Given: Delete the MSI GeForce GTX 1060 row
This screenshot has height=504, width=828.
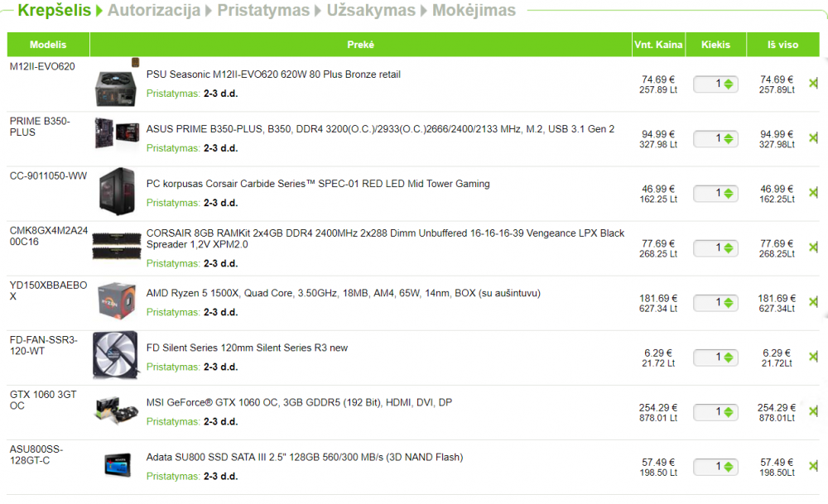Looking at the screenshot, I should [x=813, y=411].
